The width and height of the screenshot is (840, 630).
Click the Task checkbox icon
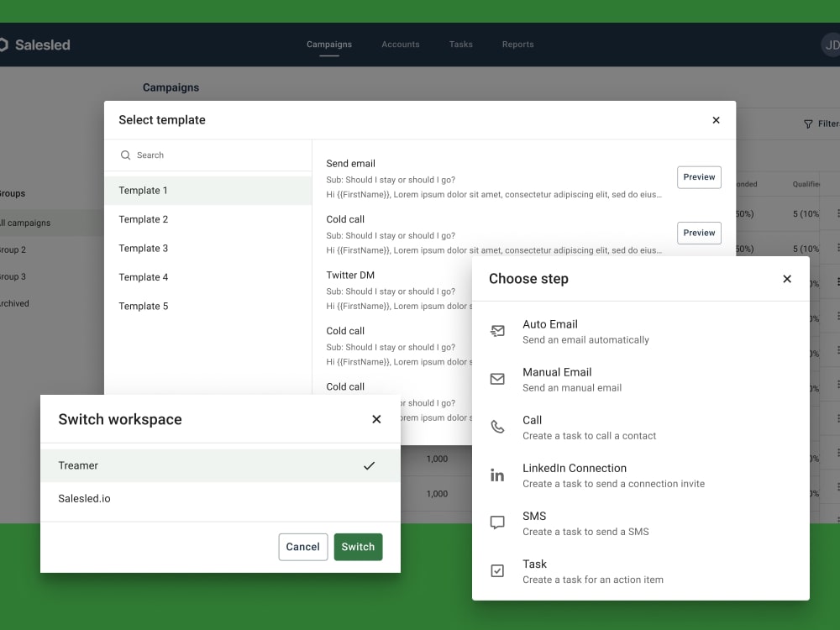pos(497,571)
